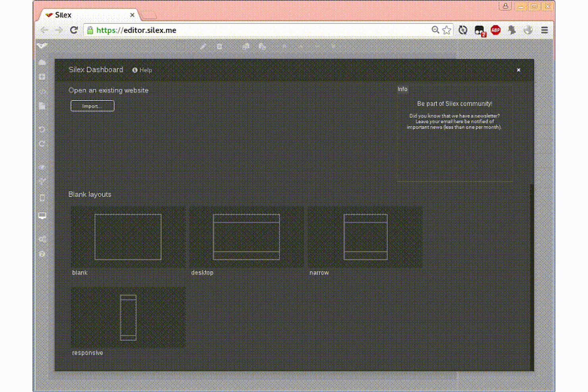The height and width of the screenshot is (392, 588).
Task: Choose the responsive blank layout thumbnail
Action: [x=128, y=317]
